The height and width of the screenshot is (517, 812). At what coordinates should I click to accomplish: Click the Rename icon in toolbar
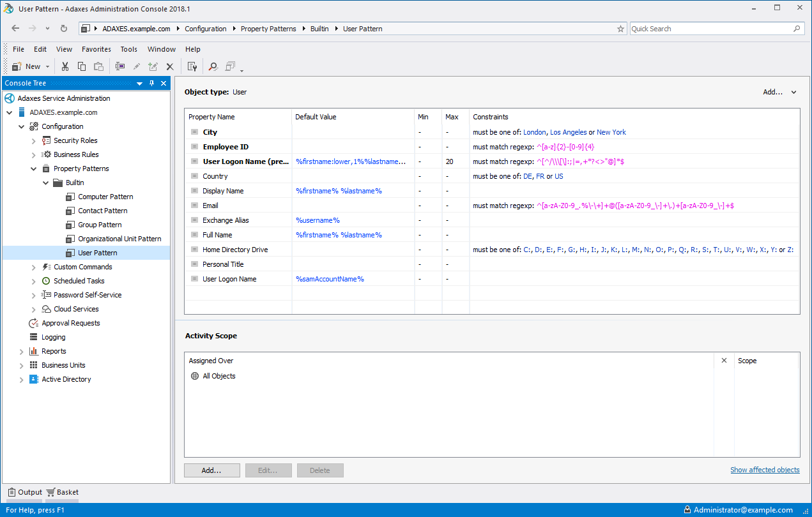(119, 66)
